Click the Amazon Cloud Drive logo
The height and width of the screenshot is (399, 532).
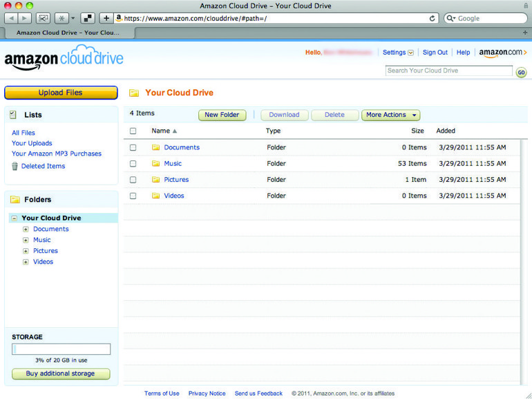point(64,59)
